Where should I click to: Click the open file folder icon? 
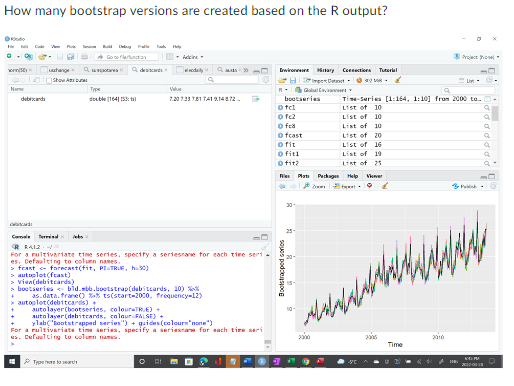click(42, 57)
